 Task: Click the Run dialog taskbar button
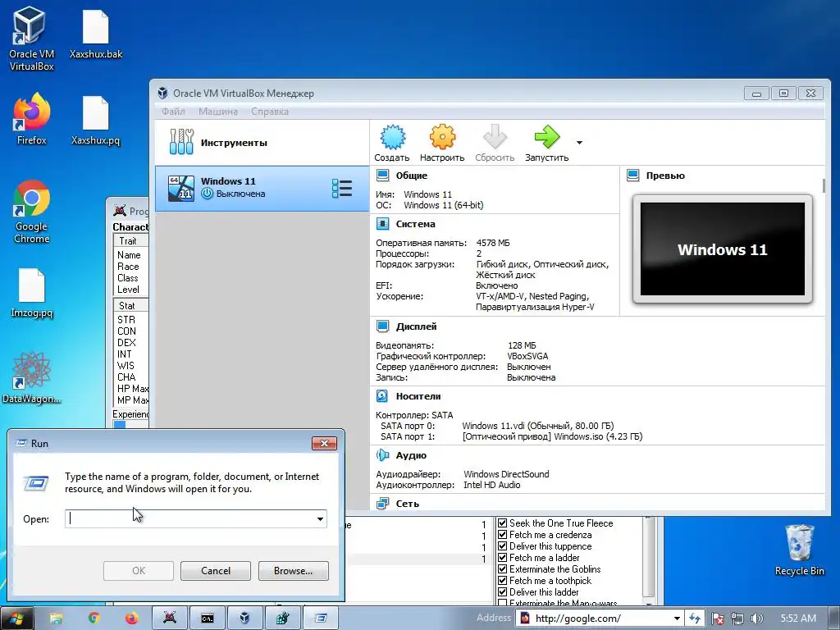[x=321, y=619]
